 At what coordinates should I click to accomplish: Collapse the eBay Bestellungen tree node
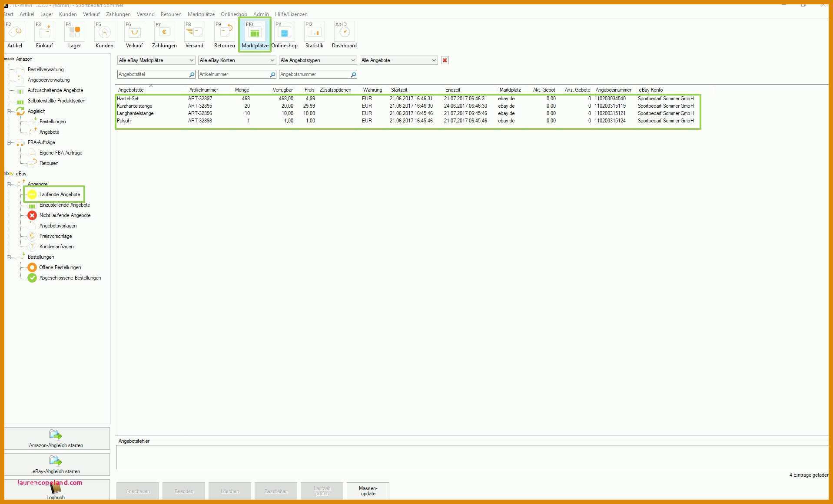(x=9, y=257)
